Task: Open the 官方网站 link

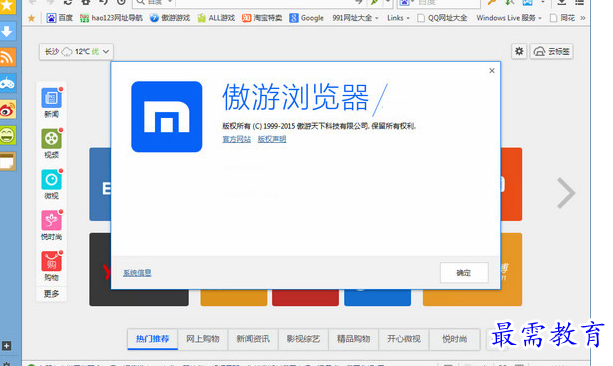Action: point(237,139)
